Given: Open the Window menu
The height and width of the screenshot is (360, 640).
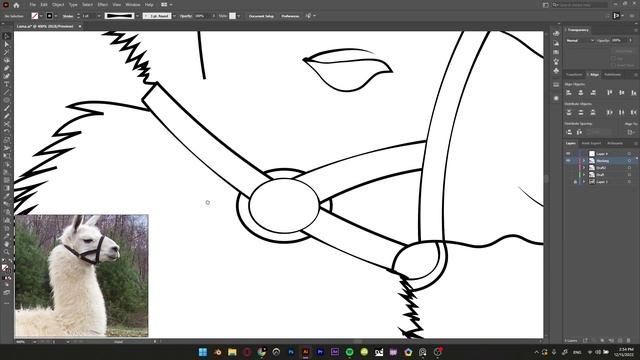Looking at the screenshot, I should 133,5.
